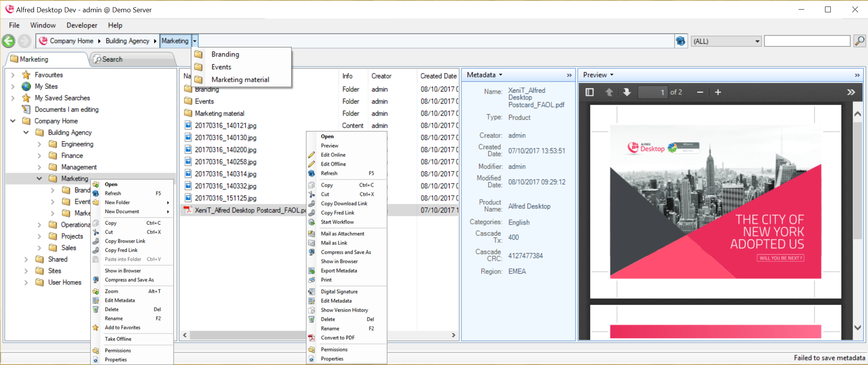The image size is (868, 365).
Task: Expand the Favourites tree node
Action: (13, 75)
